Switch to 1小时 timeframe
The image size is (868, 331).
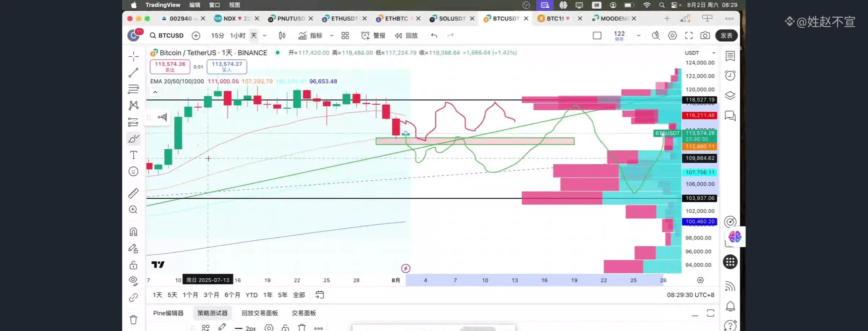coord(238,35)
